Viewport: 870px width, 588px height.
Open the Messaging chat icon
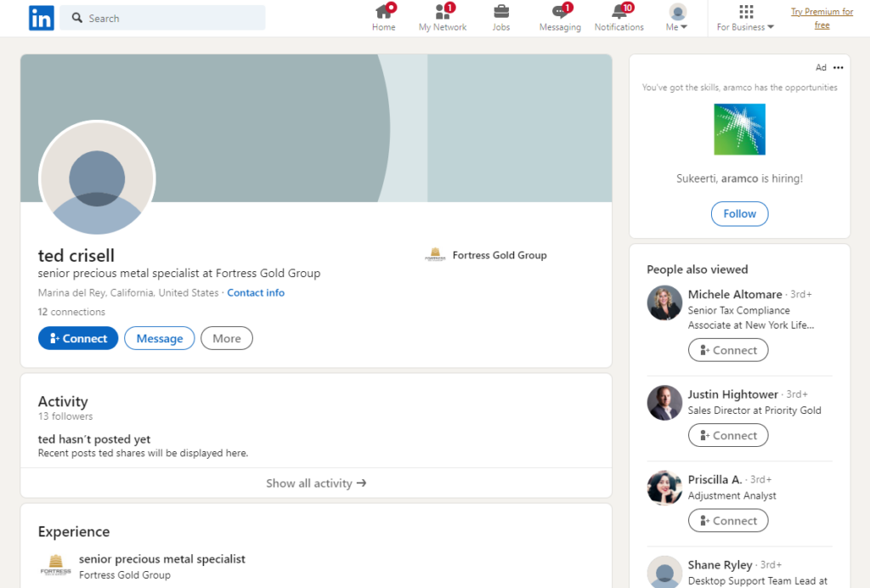560,12
